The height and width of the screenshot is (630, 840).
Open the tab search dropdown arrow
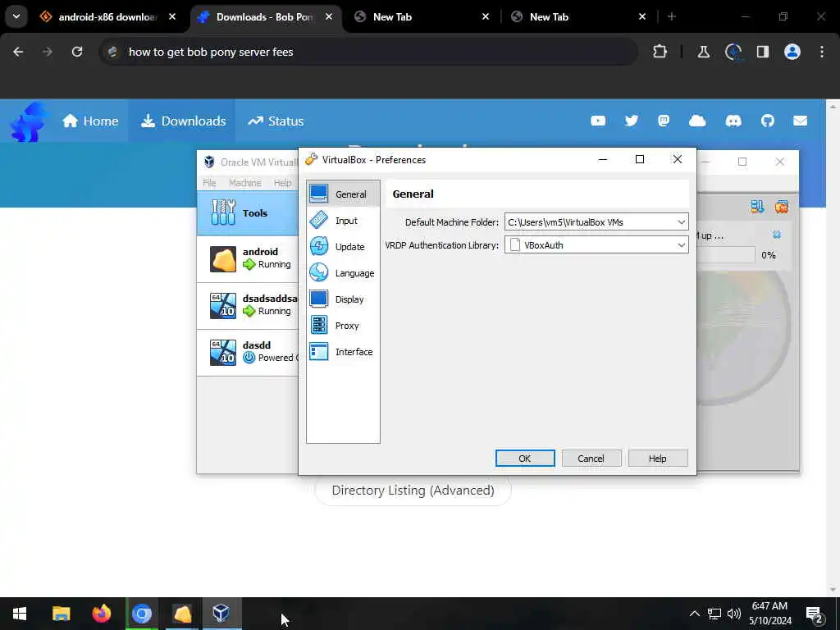tap(16, 16)
